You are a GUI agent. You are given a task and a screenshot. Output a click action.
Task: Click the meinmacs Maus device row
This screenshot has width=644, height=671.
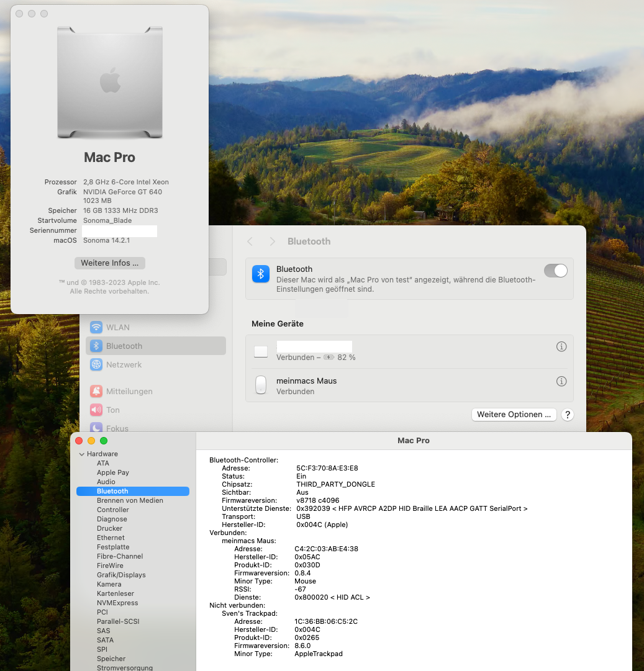(x=409, y=385)
